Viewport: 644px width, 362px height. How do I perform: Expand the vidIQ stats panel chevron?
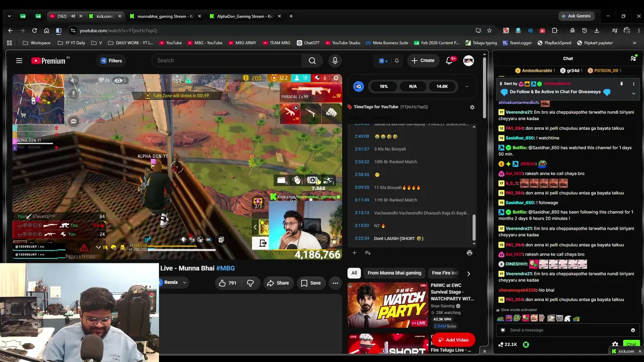click(466, 86)
